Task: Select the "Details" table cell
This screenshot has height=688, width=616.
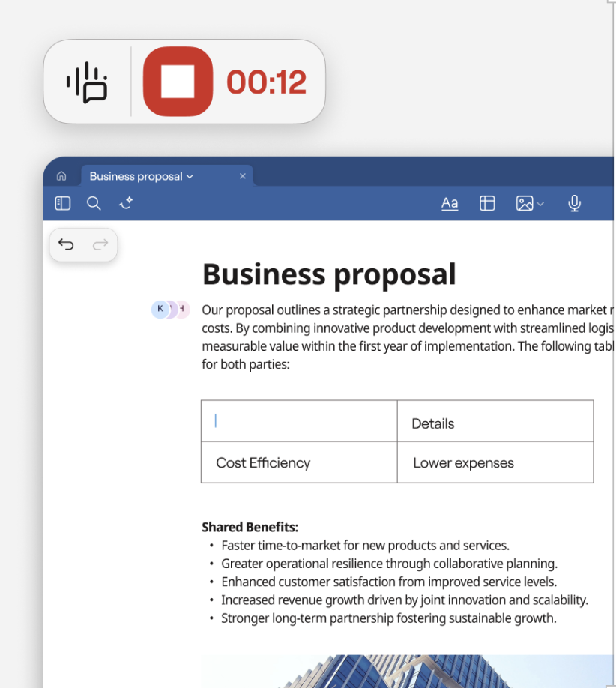Action: (x=495, y=420)
